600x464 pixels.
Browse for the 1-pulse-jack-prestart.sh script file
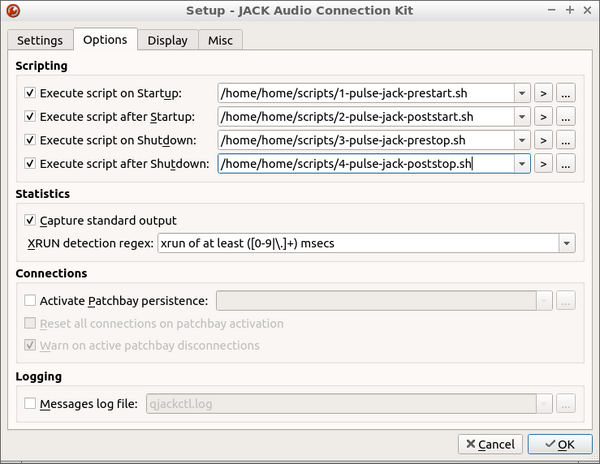click(566, 93)
